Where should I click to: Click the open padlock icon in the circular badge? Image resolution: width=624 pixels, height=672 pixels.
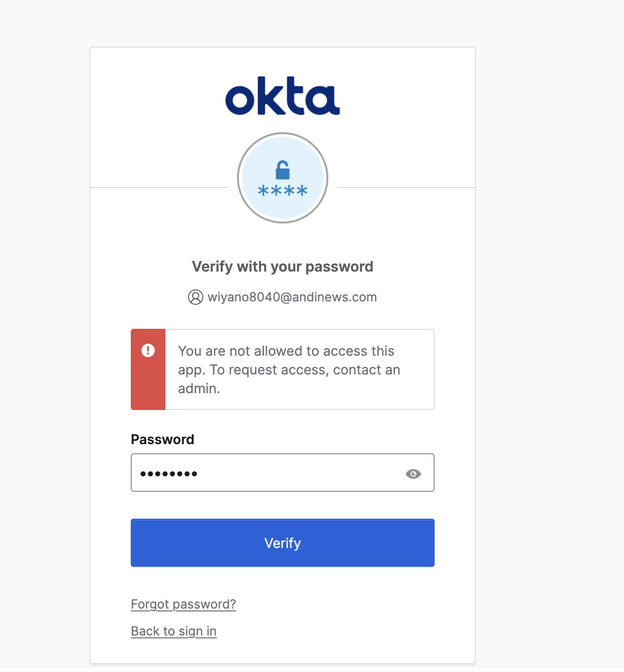[283, 170]
